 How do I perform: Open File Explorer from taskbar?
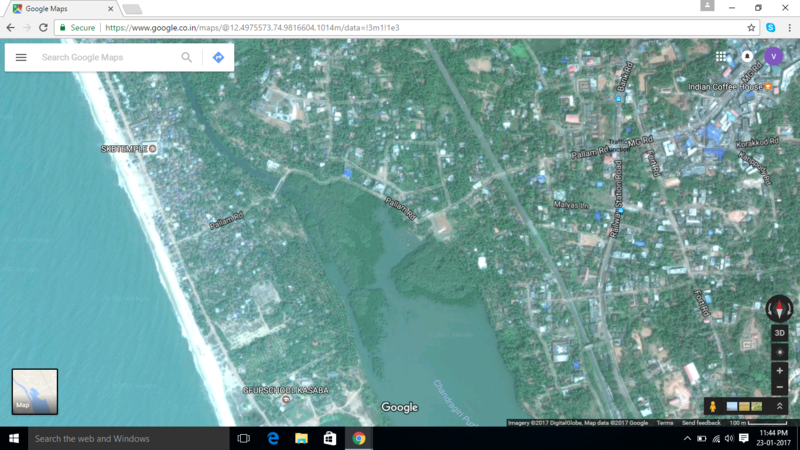pos(302,438)
